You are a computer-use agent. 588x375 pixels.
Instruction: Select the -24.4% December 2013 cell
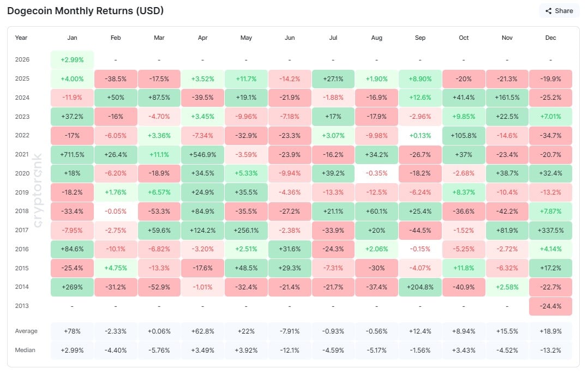pyautogui.click(x=550, y=306)
